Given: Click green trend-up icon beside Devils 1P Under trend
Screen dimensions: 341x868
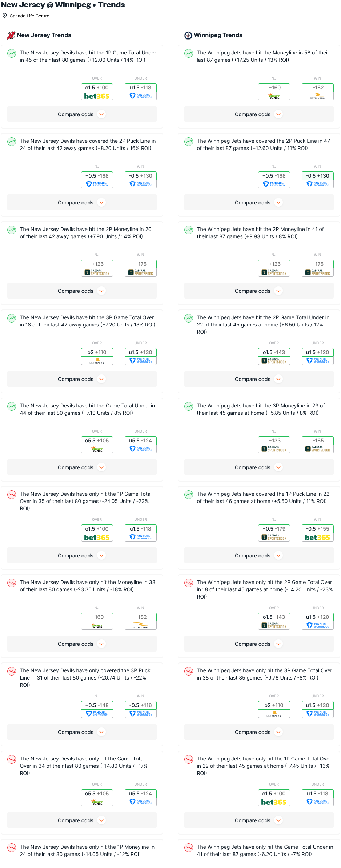Looking at the screenshot, I should (12, 53).
